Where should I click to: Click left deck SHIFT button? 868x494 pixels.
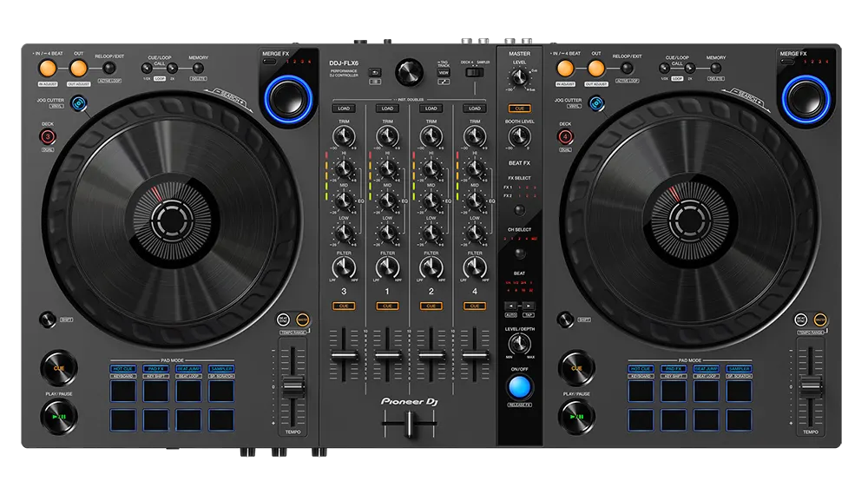click(x=48, y=319)
